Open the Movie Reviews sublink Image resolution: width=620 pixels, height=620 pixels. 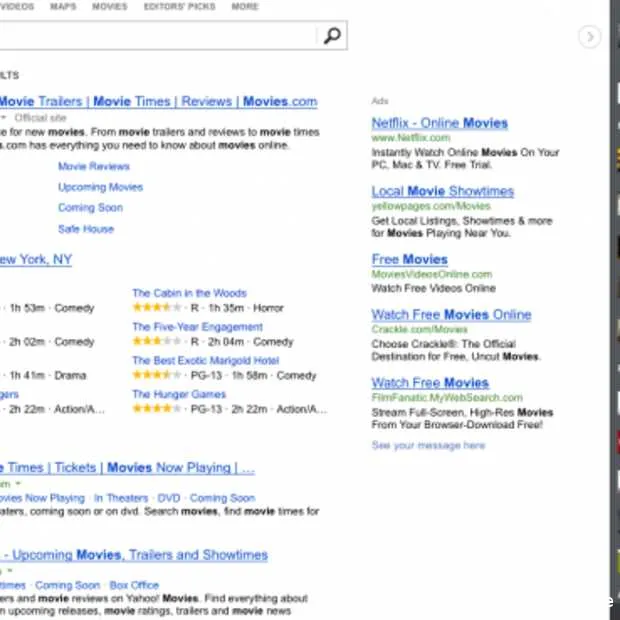[94, 166]
